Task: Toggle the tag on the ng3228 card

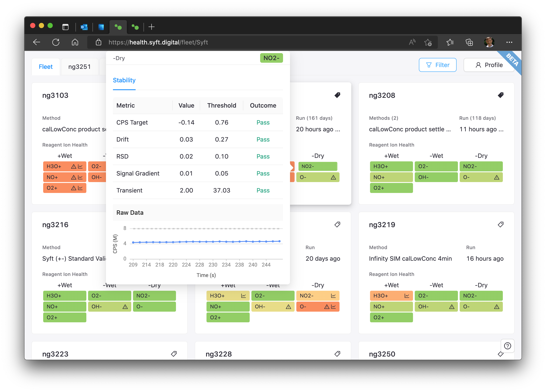Action: 337,354
